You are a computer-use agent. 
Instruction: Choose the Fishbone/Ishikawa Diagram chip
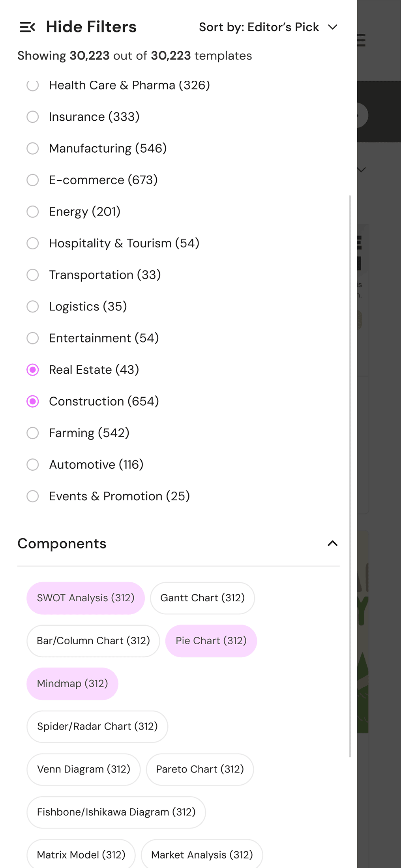pos(116,812)
